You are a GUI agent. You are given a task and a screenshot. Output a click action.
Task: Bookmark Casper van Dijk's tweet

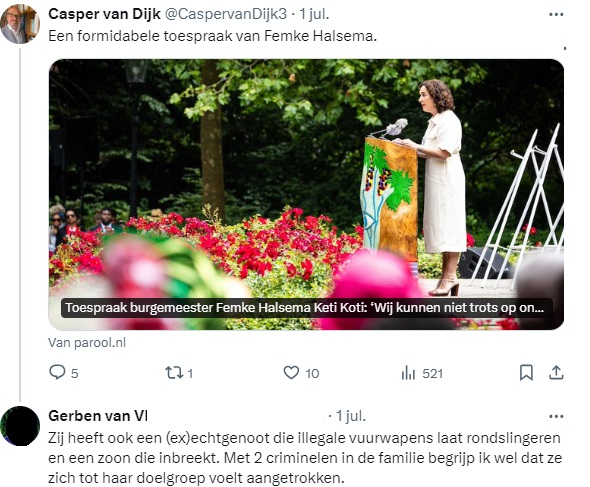tap(526, 373)
